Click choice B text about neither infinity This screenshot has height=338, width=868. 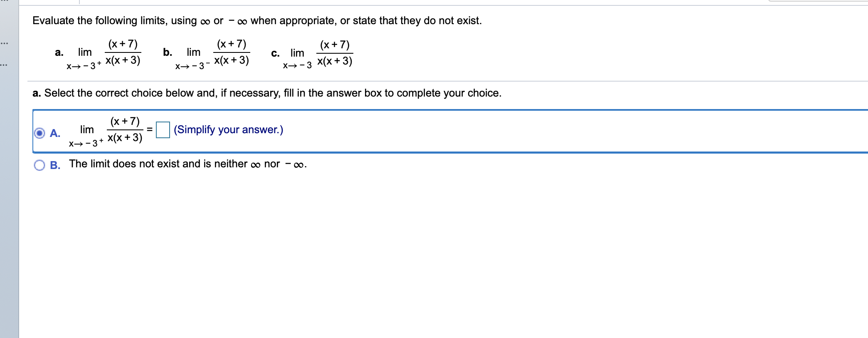(187, 164)
